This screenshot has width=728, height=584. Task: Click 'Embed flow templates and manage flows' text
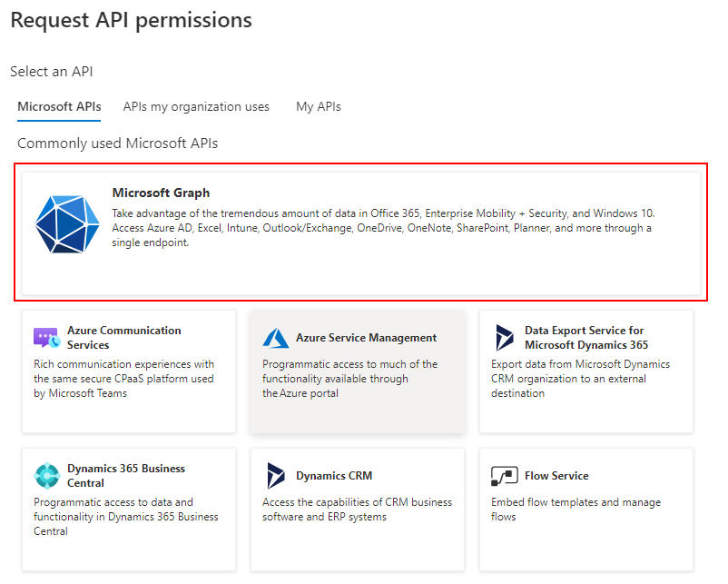tap(576, 510)
